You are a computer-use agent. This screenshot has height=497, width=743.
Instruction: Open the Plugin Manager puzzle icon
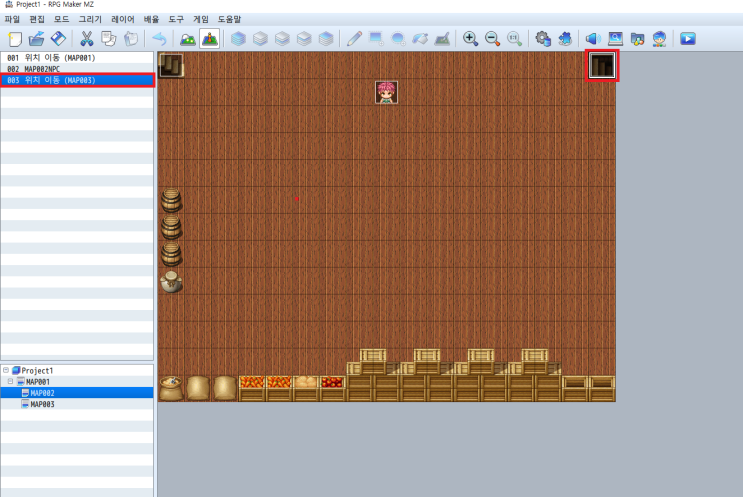(565, 39)
